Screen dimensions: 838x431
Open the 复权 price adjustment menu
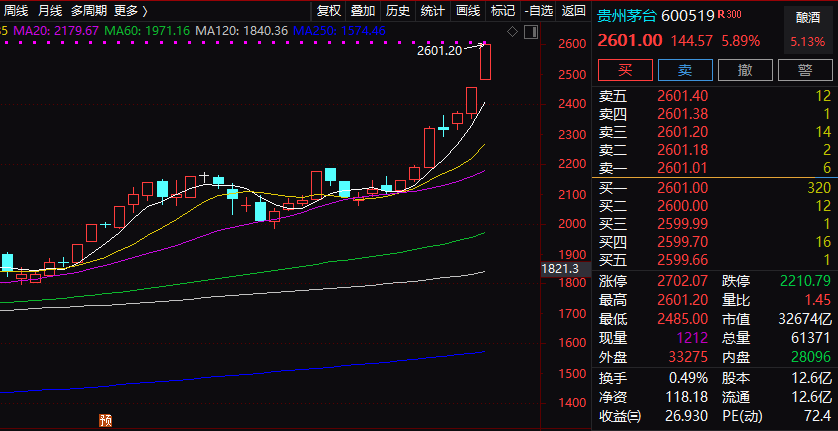(x=329, y=11)
